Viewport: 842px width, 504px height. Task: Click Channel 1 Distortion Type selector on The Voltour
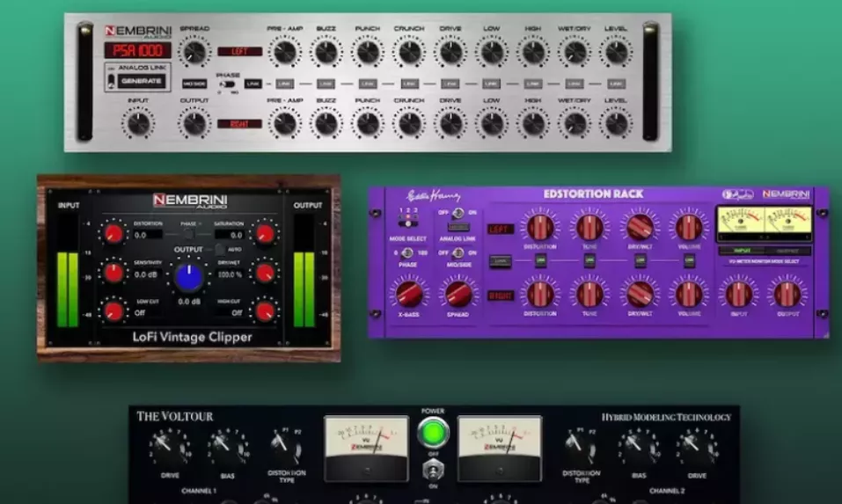(x=286, y=448)
